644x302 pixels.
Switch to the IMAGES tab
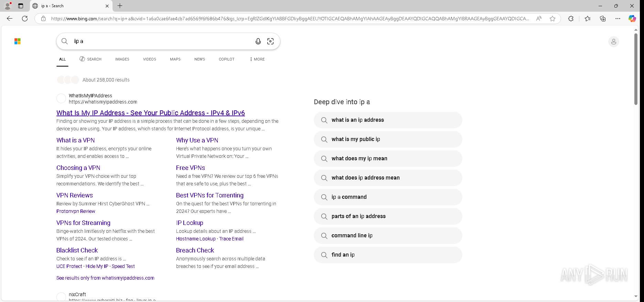(x=122, y=59)
